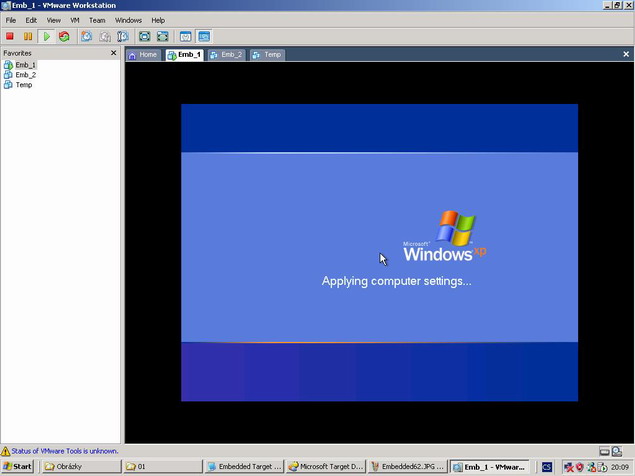Screen dimensions: 635x476
Task: Switch to full screen mode icon
Action: [x=145, y=36]
